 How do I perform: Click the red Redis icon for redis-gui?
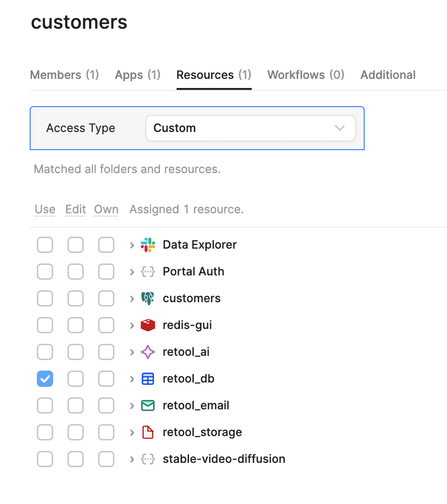[x=148, y=325]
